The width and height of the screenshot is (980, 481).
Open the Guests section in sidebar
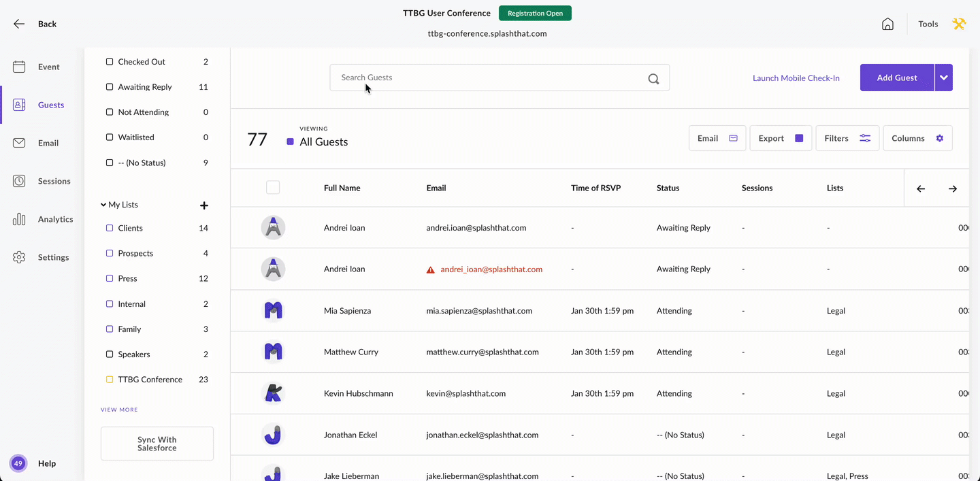[39, 105]
